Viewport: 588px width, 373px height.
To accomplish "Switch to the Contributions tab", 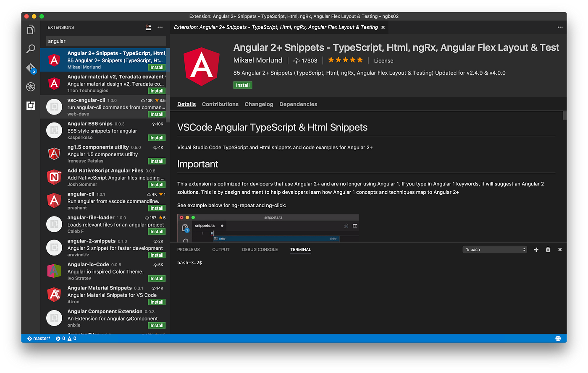I will [x=220, y=104].
